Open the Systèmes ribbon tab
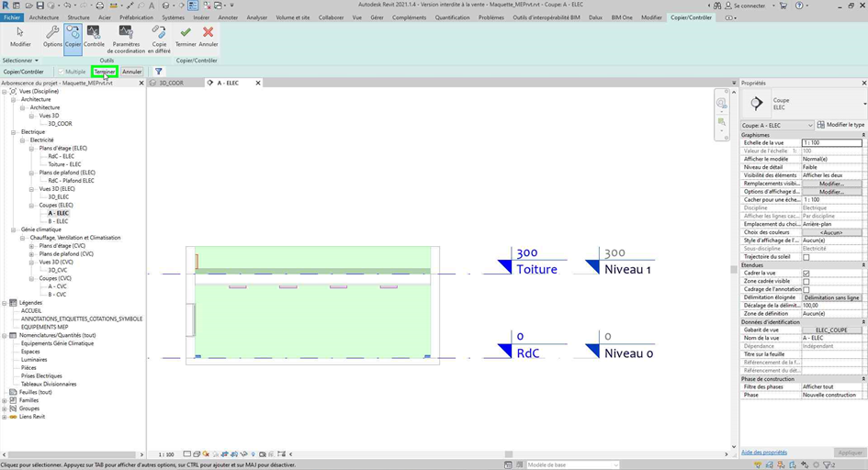868x470 pixels. pos(173,17)
